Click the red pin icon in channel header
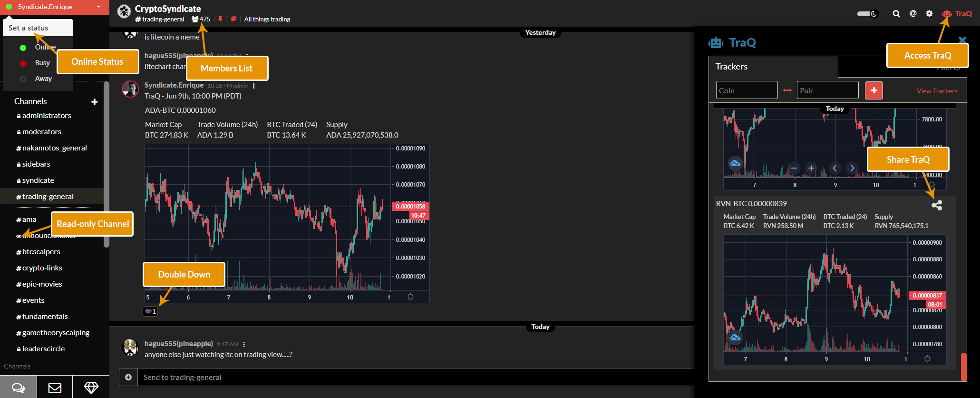Screen dimensions: 980x398 coord(220,19)
